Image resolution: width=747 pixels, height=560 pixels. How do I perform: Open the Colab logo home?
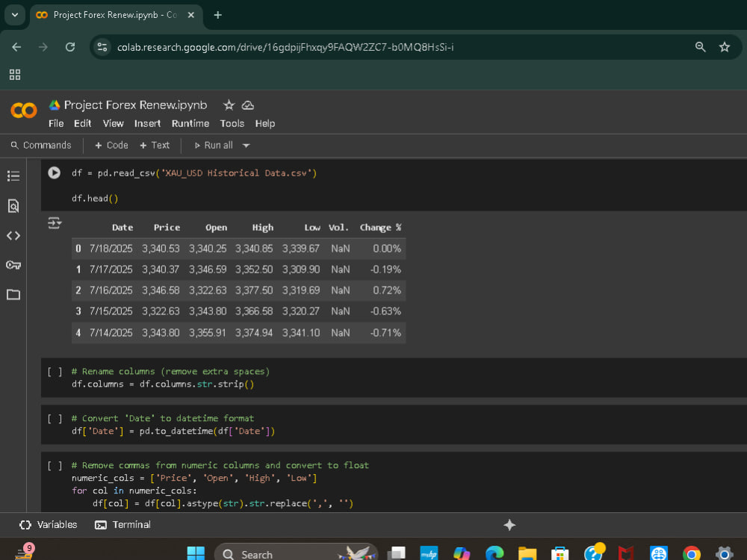click(23, 111)
